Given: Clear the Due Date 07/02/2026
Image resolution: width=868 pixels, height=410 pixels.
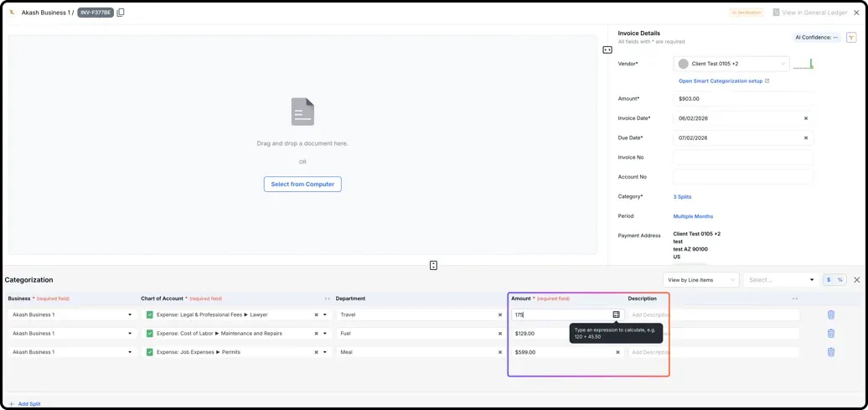Looking at the screenshot, I should (x=805, y=138).
